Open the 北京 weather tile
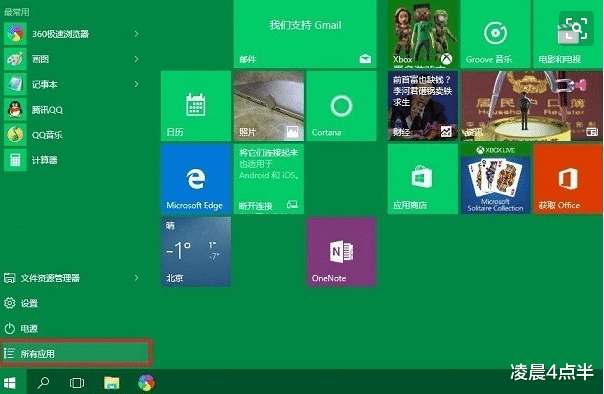This screenshot has width=604, height=394. (x=196, y=251)
